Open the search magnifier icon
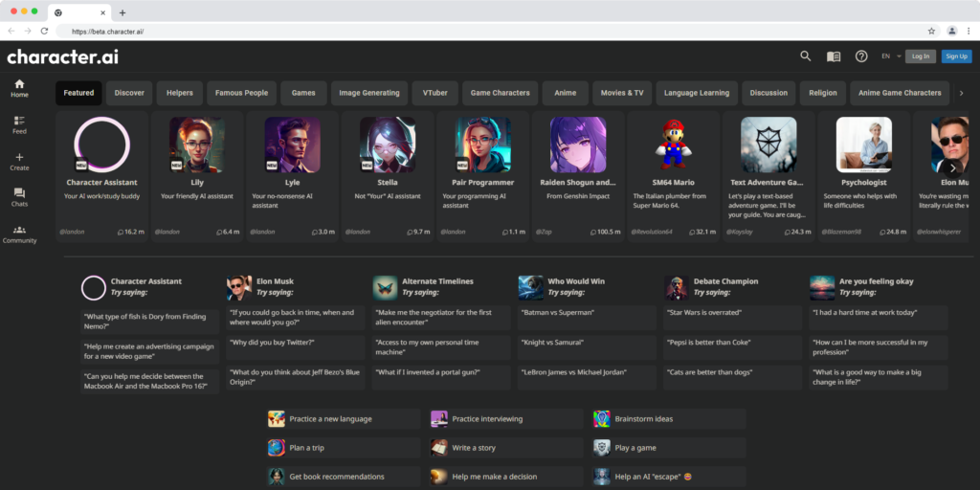The width and height of the screenshot is (980, 490). 806,56
